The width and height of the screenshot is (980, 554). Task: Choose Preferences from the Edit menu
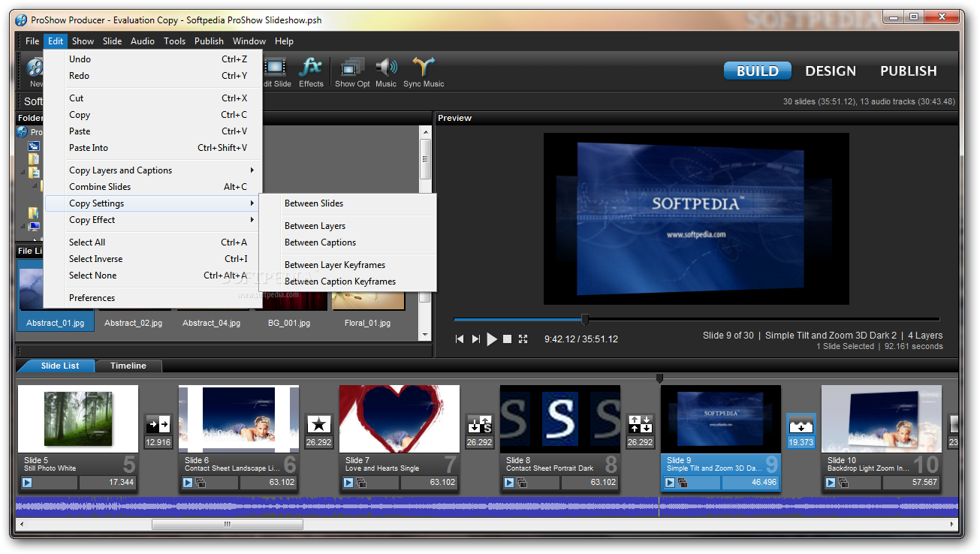(x=92, y=298)
